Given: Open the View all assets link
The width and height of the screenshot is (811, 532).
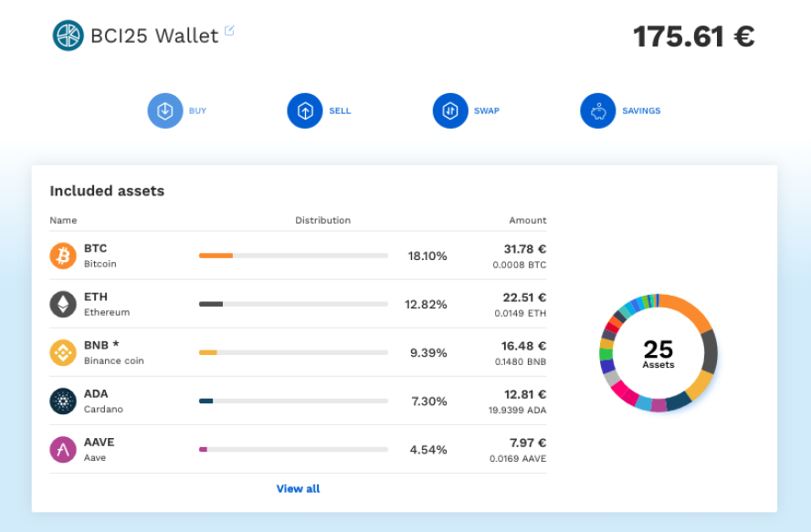Looking at the screenshot, I should click(x=298, y=488).
